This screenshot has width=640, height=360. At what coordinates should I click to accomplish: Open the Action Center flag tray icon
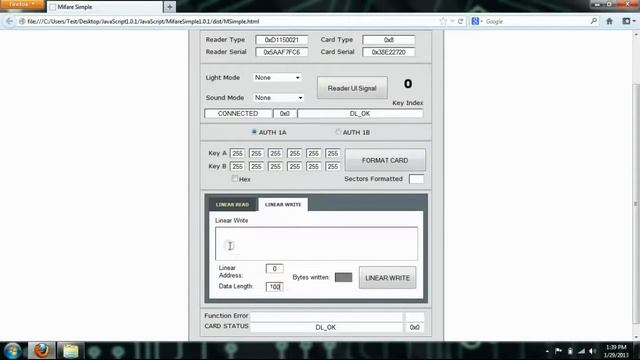pyautogui.click(x=558, y=351)
